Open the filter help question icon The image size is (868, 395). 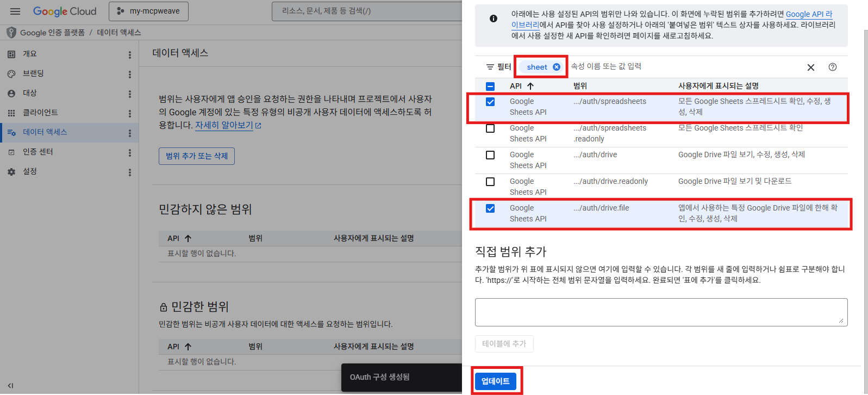[833, 67]
